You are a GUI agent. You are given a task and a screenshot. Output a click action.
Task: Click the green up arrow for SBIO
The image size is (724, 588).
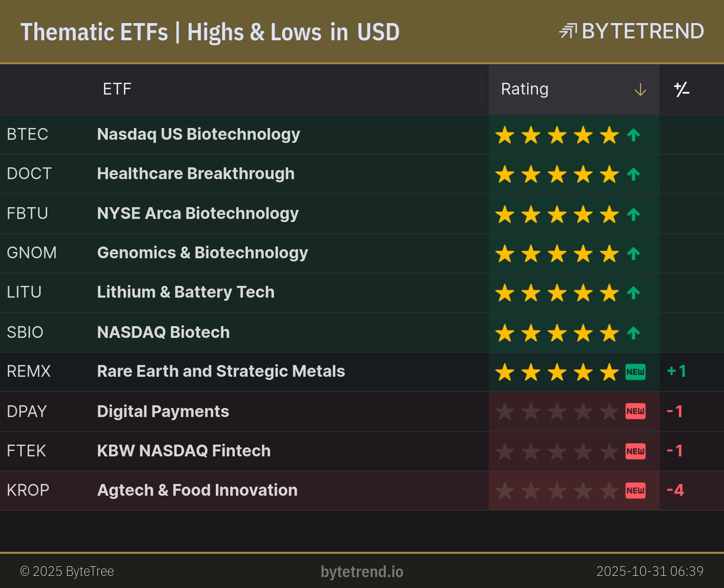pos(633,333)
